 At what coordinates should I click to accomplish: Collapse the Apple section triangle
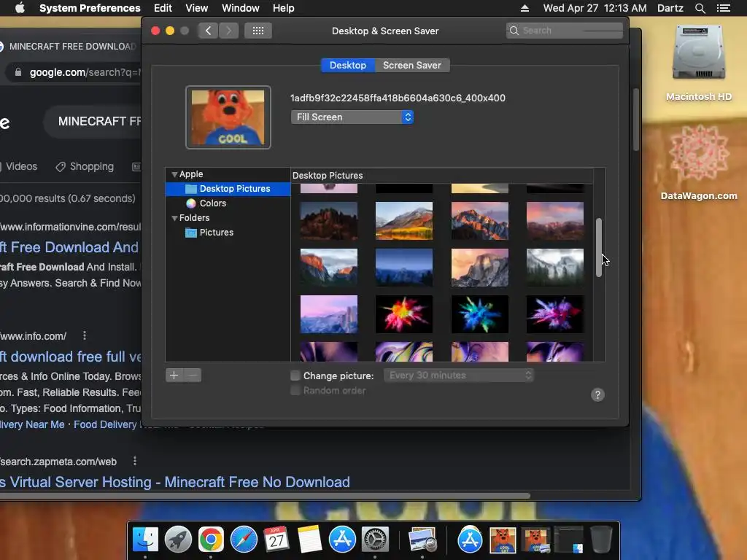174,174
